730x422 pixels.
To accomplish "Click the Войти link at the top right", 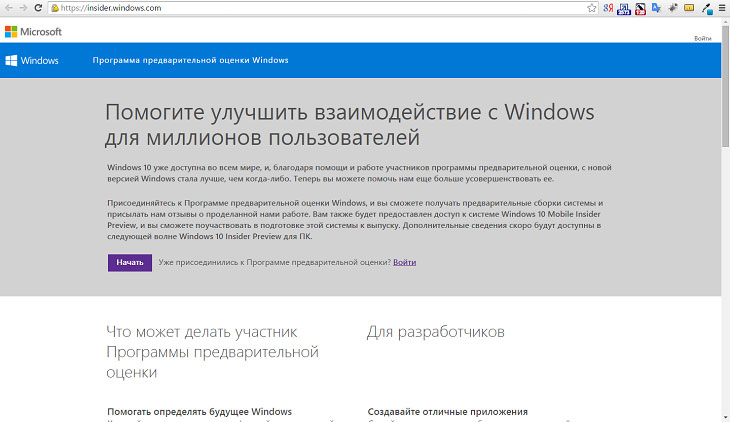I will coord(703,38).
